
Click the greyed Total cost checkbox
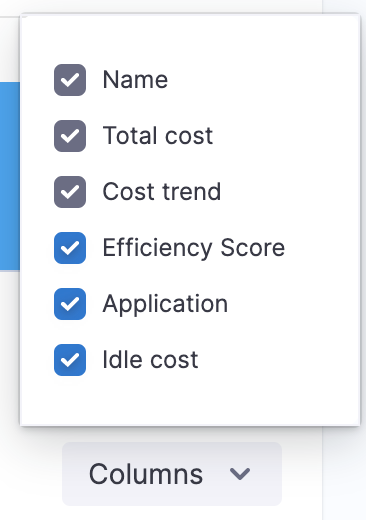click(70, 136)
